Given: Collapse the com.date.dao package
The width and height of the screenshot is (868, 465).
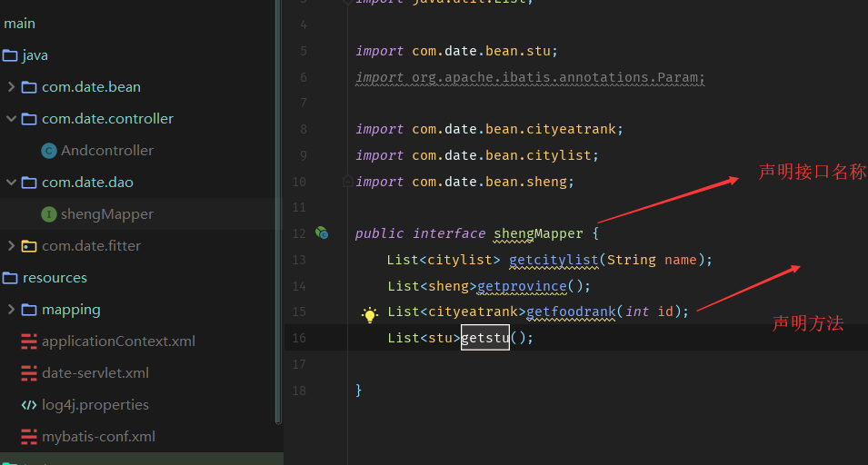Looking at the screenshot, I should (x=11, y=182).
